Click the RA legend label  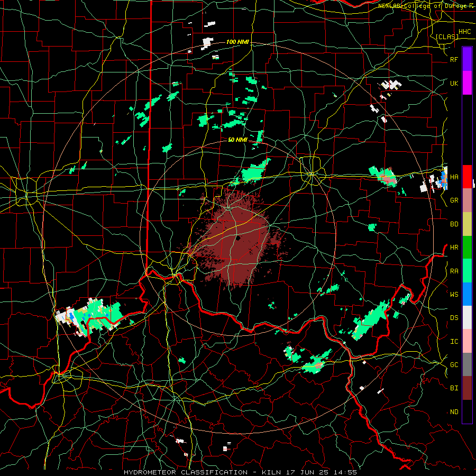click(x=454, y=271)
